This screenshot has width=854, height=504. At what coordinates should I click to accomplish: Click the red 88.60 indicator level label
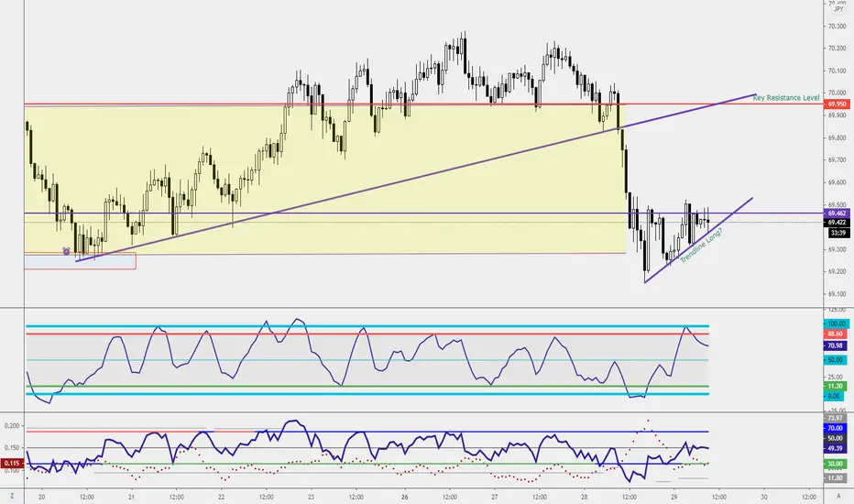(835, 334)
